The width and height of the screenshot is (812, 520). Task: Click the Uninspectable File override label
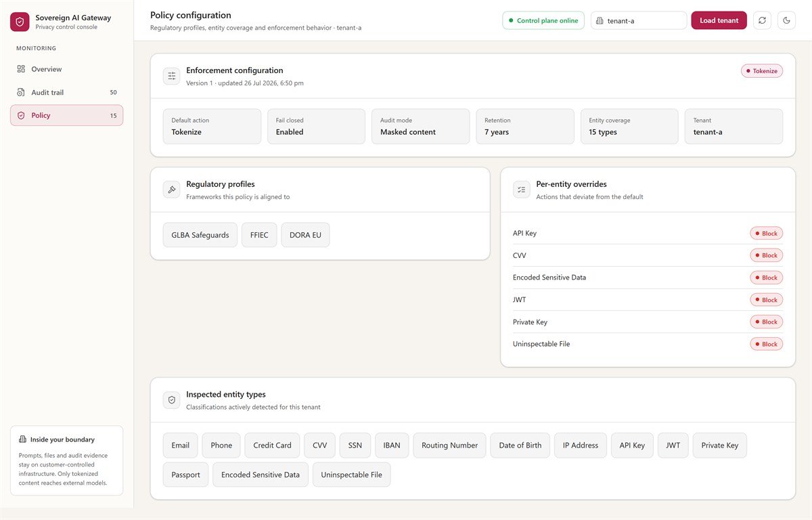[541, 344]
